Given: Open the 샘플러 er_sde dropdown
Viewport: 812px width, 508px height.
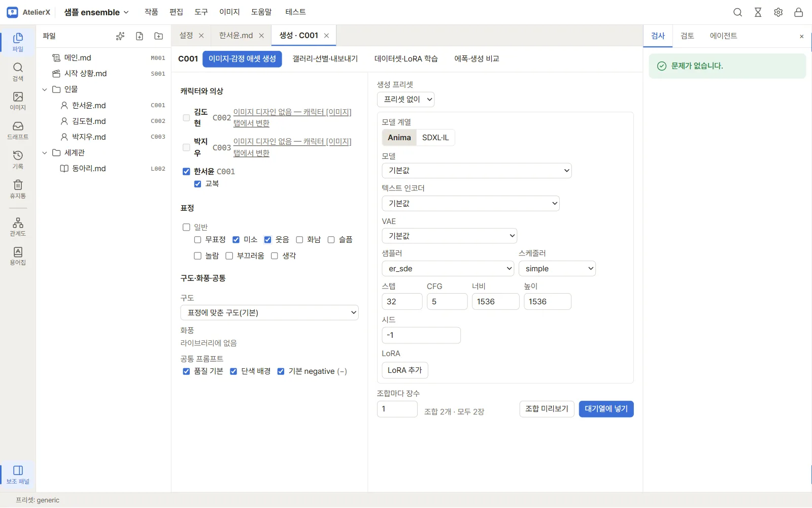Looking at the screenshot, I should coord(448,269).
